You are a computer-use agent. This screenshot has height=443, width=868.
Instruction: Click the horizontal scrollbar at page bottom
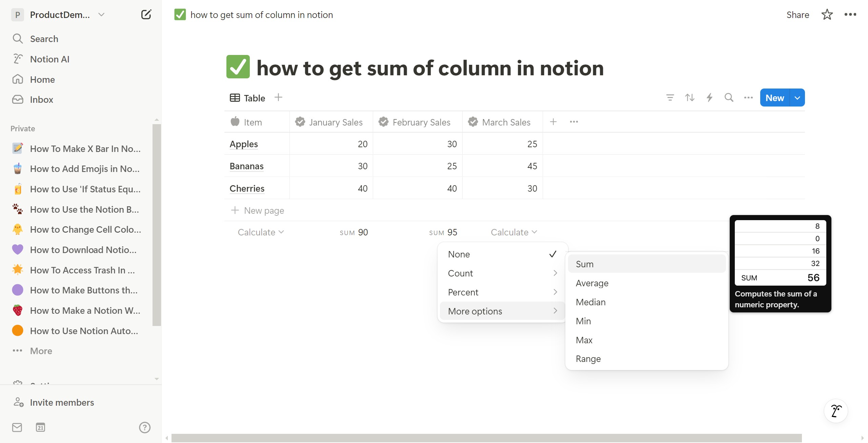486,438
